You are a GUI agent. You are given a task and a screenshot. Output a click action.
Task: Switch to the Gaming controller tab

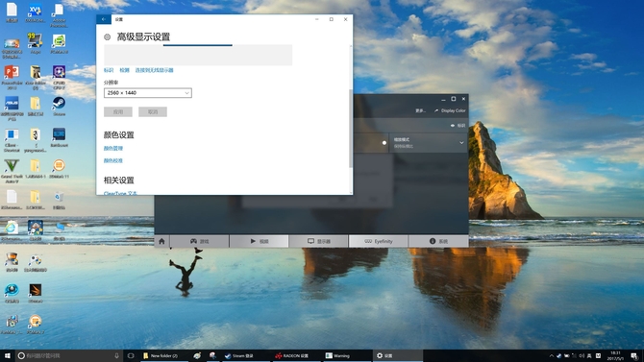tap(200, 241)
